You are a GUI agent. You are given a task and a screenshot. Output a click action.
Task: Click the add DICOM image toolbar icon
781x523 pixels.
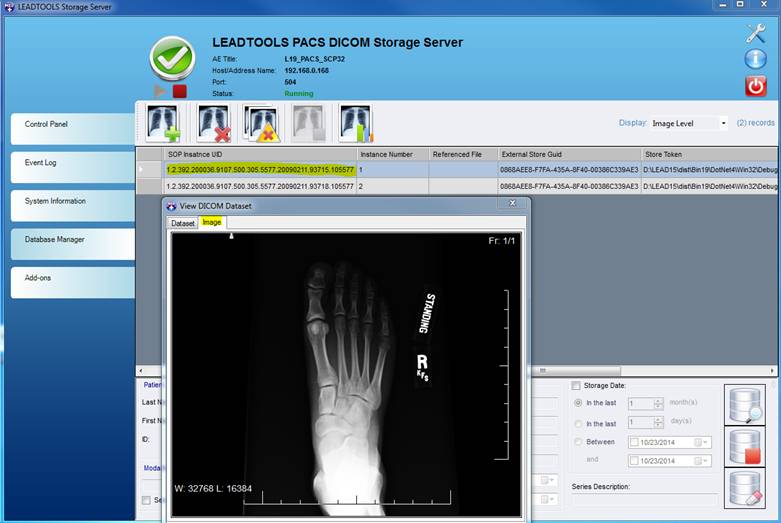[x=164, y=123]
